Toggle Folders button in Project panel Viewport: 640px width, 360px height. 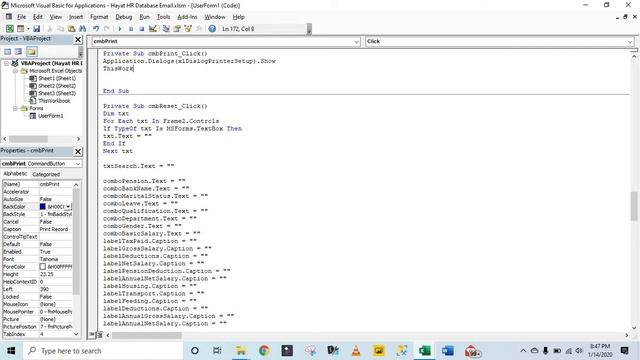(x=32, y=51)
